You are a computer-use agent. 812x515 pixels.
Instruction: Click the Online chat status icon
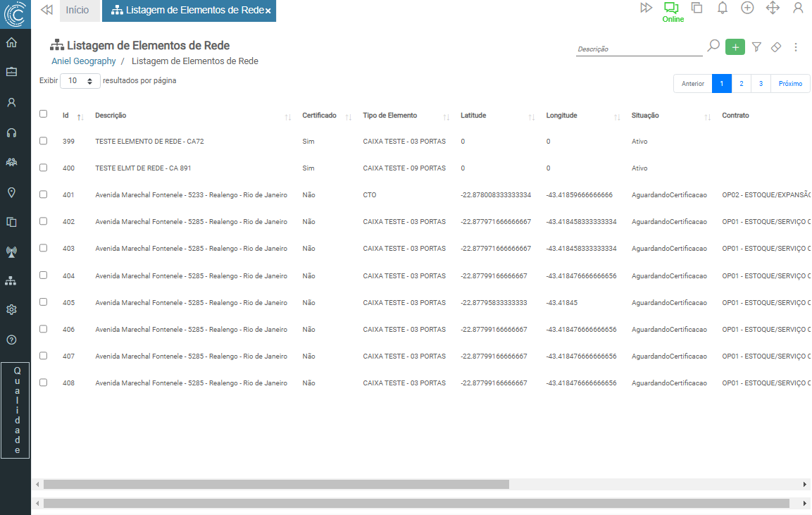(671, 8)
